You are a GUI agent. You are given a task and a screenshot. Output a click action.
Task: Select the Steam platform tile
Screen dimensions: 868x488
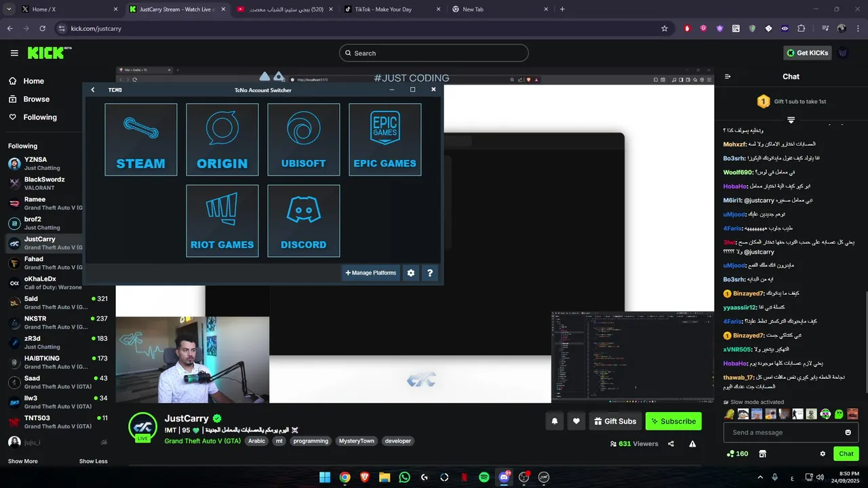point(141,140)
